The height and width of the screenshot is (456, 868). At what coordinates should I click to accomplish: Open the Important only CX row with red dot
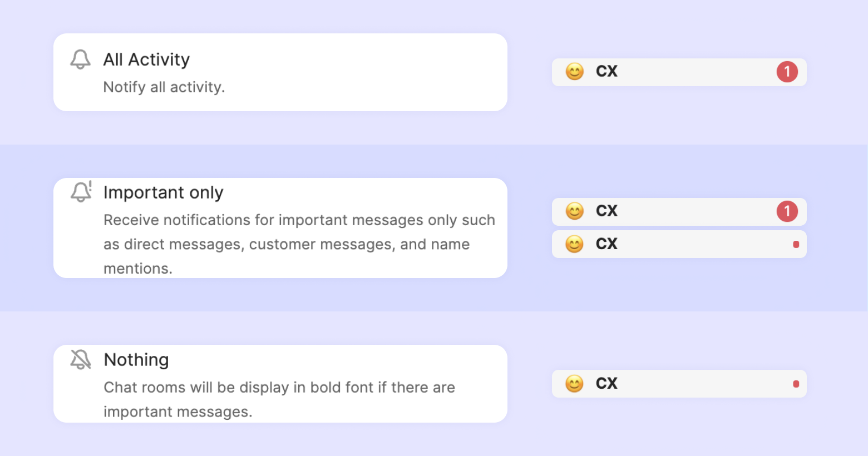679,244
